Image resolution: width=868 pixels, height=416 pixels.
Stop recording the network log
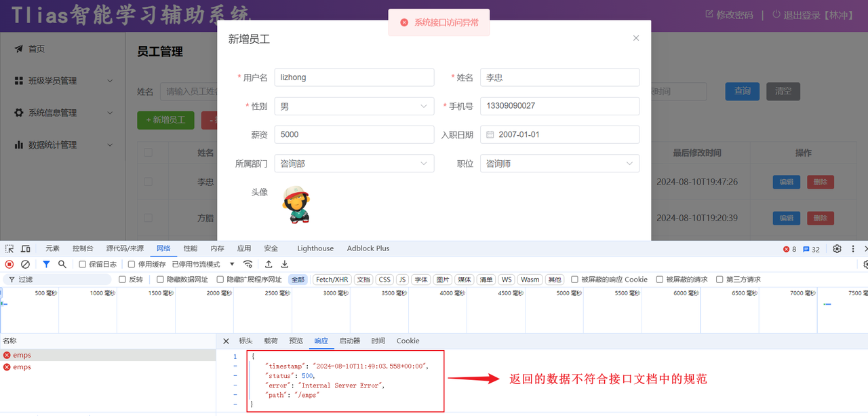pos(9,264)
